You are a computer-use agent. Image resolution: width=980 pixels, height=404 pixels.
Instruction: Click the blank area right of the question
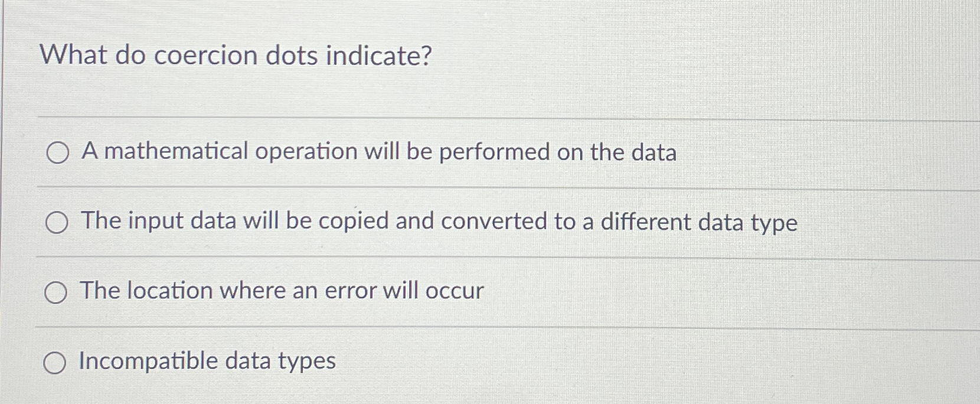[708, 56]
